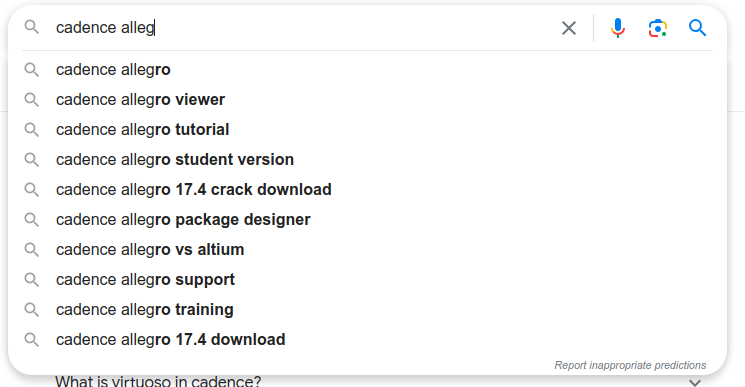745x387 pixels.
Task: Click magnifier icon beside 'cadence allegro support'
Action: [31, 280]
